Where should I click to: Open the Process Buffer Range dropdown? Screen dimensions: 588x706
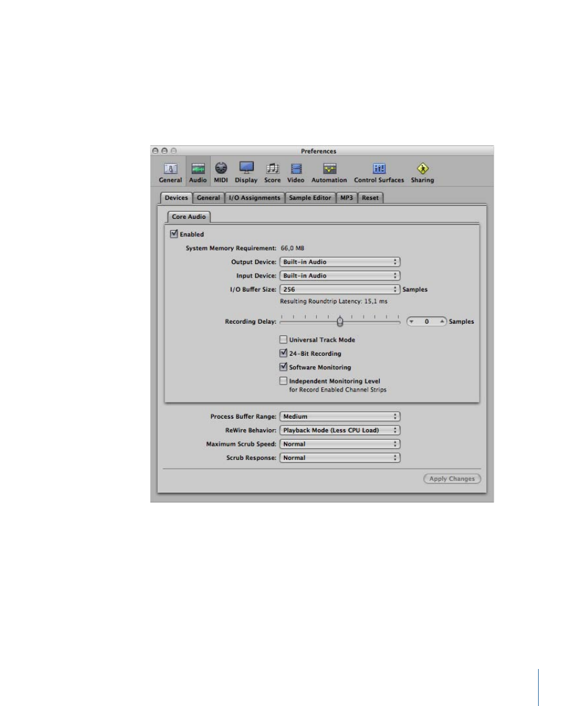coord(340,416)
